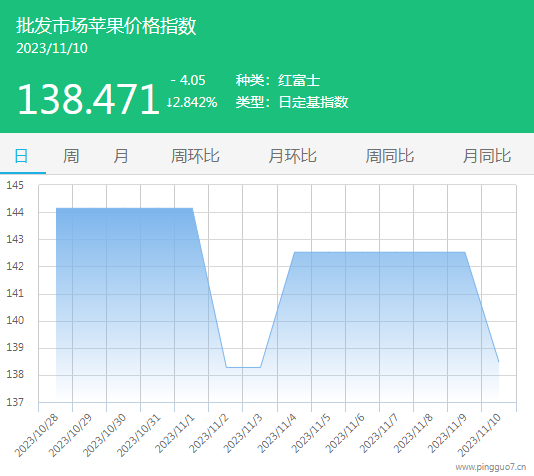Open the 月同比 tab
This screenshot has height=476, width=534.
pos(487,156)
